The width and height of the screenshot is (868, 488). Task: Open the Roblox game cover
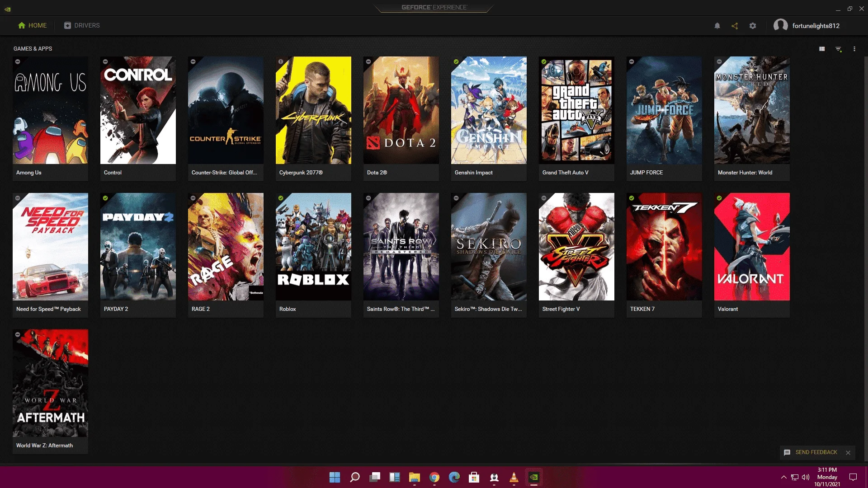313,247
